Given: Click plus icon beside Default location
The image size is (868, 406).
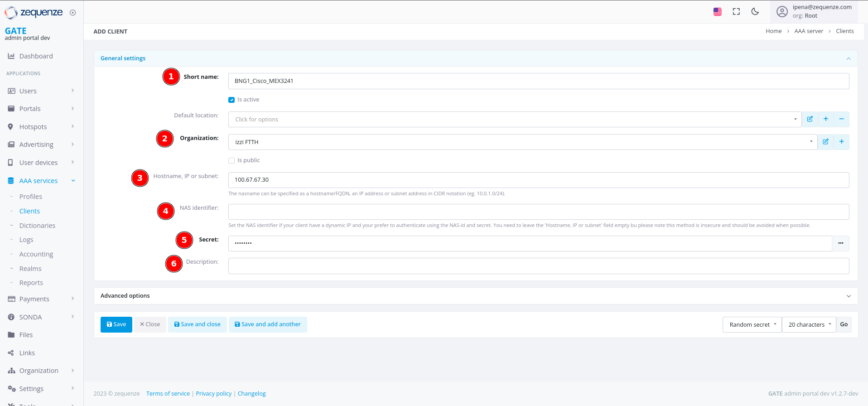Looking at the screenshot, I should [x=826, y=119].
